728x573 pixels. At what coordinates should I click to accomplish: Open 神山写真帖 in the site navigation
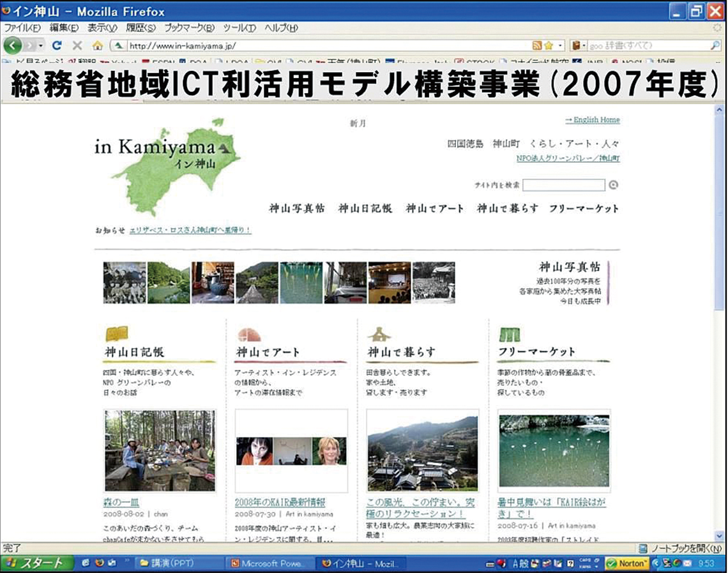pyautogui.click(x=297, y=208)
